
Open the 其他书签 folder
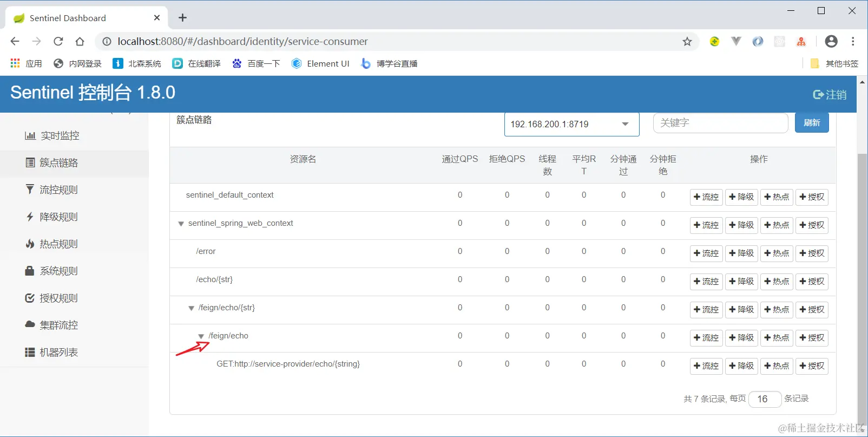(x=834, y=63)
